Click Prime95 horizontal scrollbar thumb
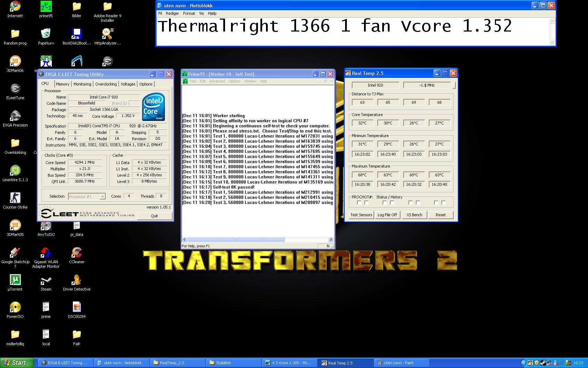Image resolution: width=588 pixels, height=368 pixels. (x=236, y=240)
